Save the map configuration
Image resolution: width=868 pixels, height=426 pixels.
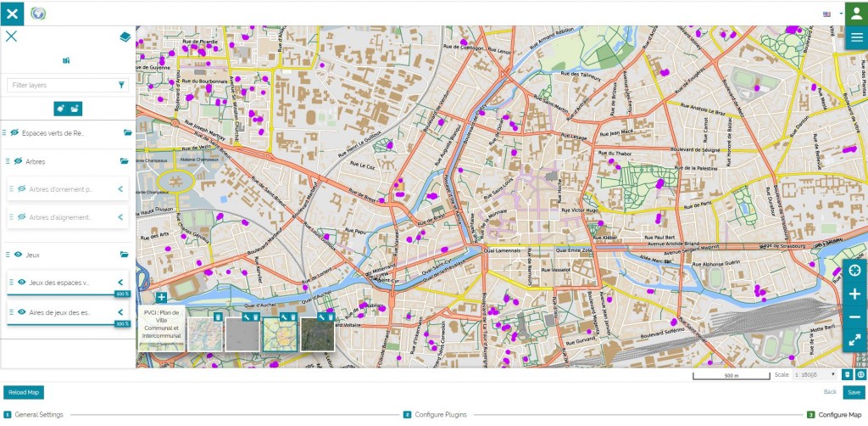(x=853, y=392)
